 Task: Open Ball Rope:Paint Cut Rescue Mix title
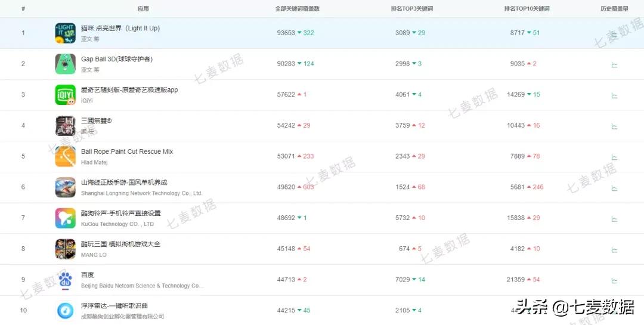[127, 151]
